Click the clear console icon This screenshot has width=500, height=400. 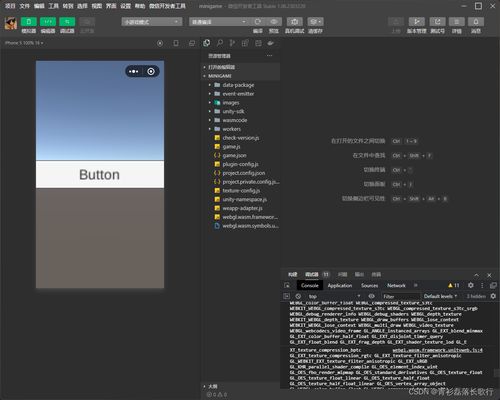[x=298, y=296]
